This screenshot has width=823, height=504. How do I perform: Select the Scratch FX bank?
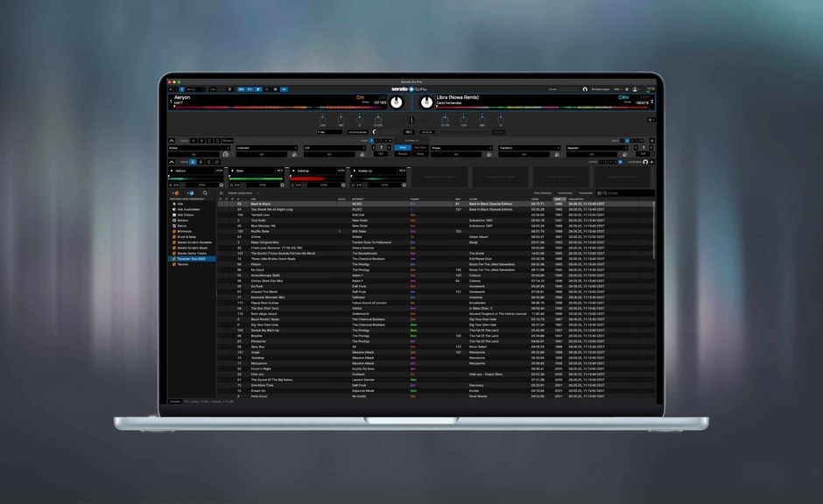[228, 141]
